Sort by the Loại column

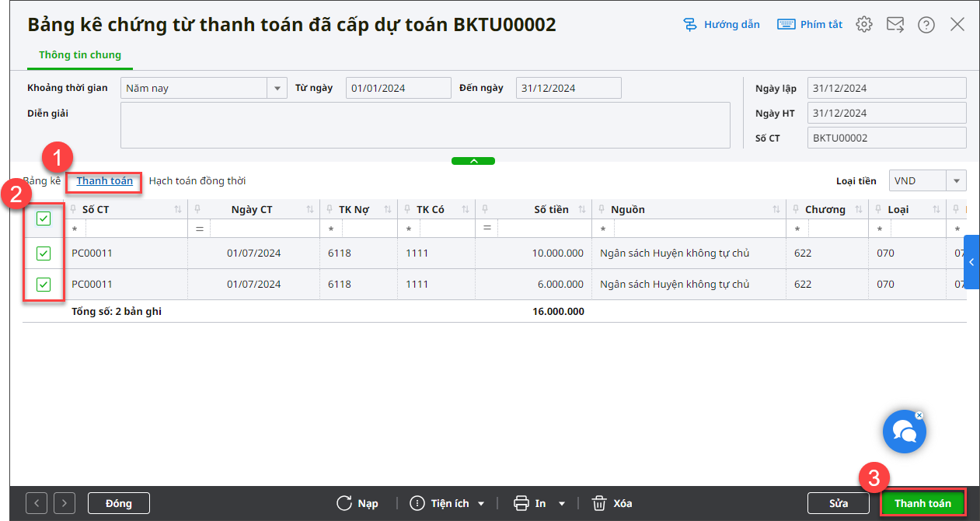click(x=937, y=210)
